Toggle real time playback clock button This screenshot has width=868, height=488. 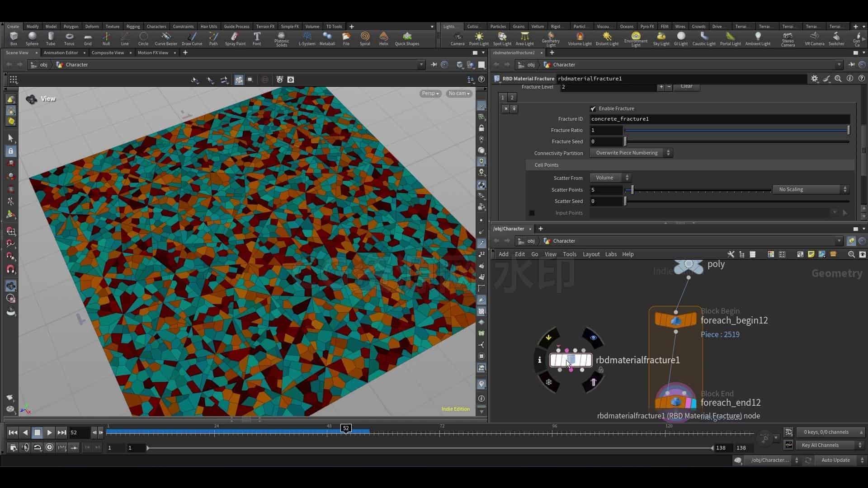tap(49, 447)
